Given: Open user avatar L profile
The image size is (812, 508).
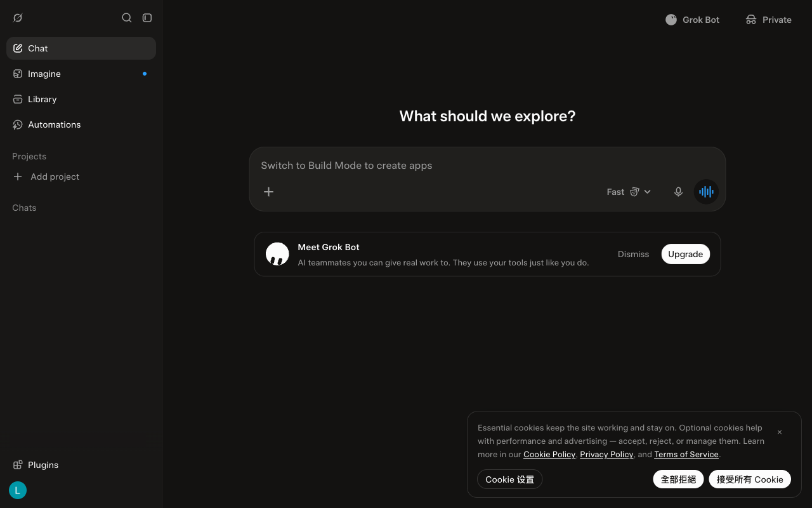Looking at the screenshot, I should pos(18,490).
